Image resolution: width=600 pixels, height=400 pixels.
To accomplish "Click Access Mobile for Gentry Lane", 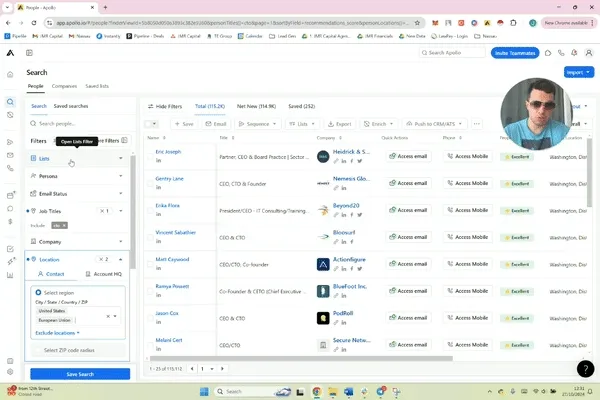I will pos(468,183).
